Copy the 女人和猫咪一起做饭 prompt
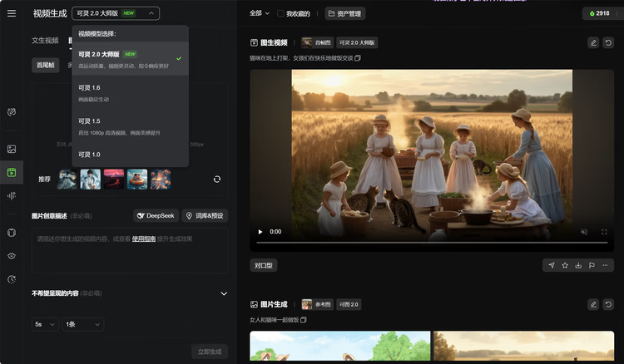This screenshot has width=624, height=364. point(304,320)
